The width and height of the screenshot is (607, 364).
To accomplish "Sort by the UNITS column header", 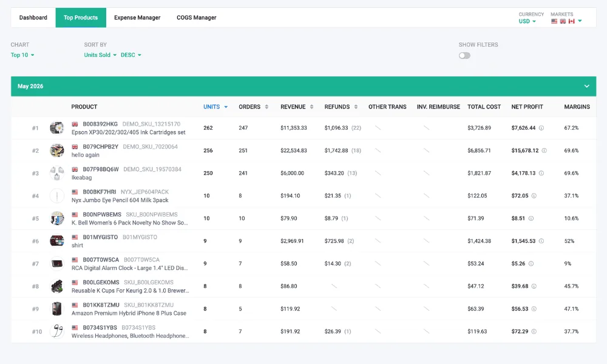I will coord(215,107).
